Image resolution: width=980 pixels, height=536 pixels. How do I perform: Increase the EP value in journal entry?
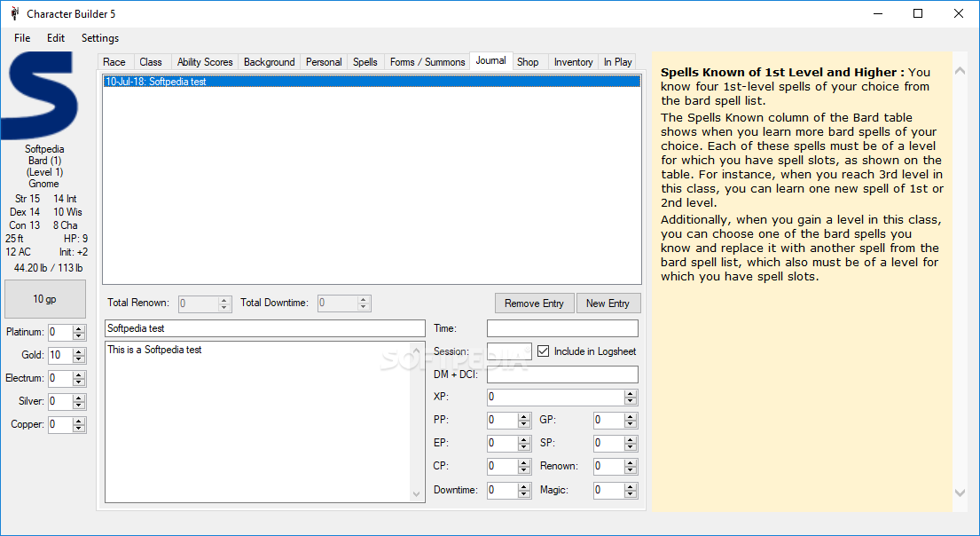(524, 440)
